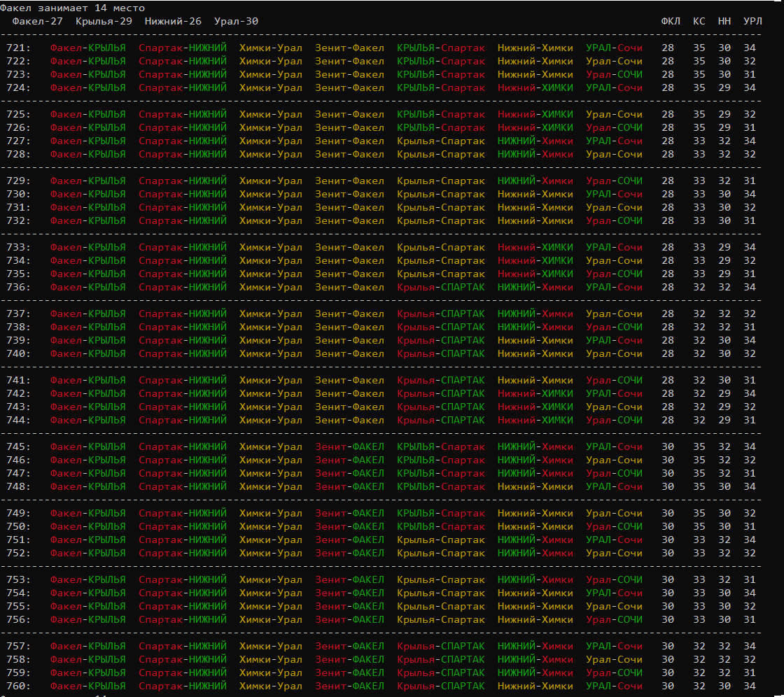The width and height of the screenshot is (784, 697).
Task: Select "НИЖНИЙ-Химки" in row 751
Action: (535, 540)
